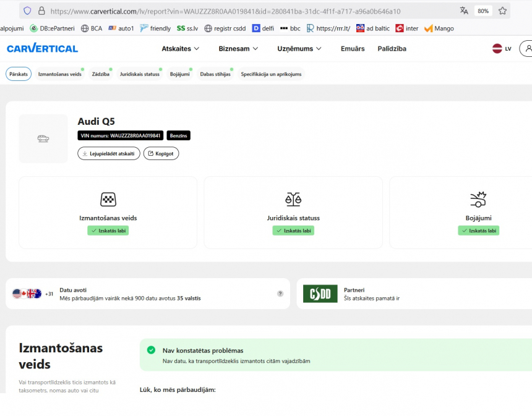This screenshot has height=416, width=532.
Task: Open the friendly bookmark
Action: click(x=155, y=28)
